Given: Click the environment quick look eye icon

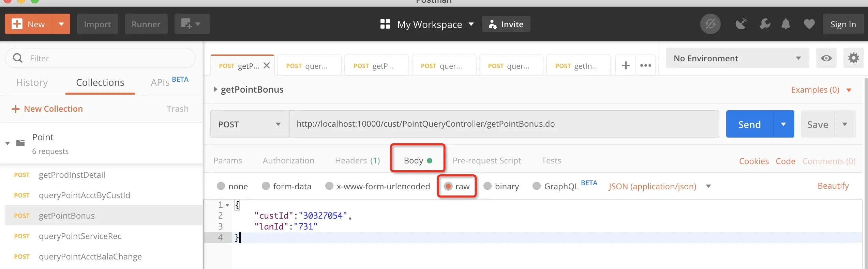Looking at the screenshot, I should (826, 58).
